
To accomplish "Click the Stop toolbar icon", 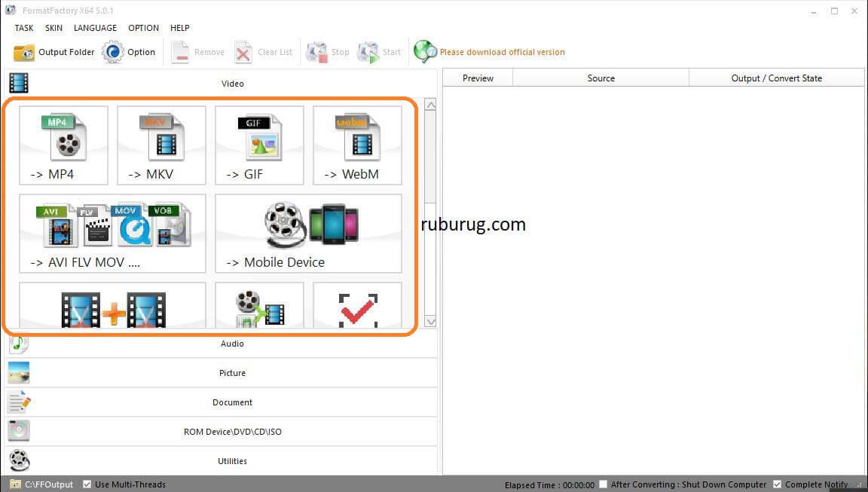I will pos(316,53).
